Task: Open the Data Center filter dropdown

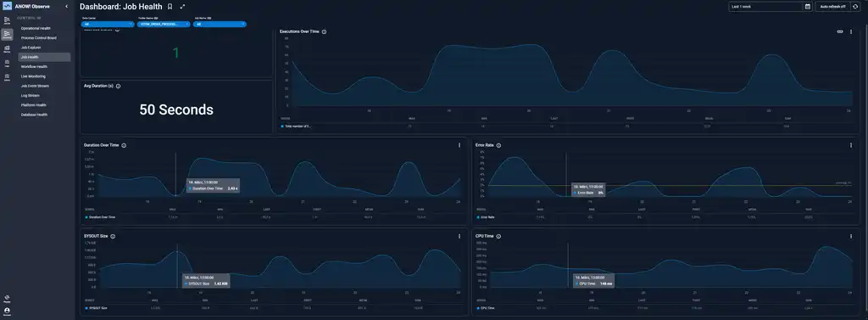Action: [108, 25]
